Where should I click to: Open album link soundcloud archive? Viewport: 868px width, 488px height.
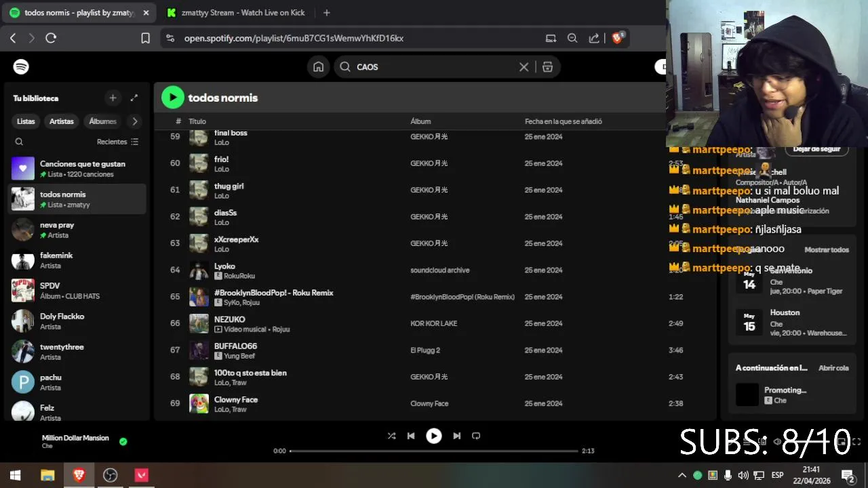click(x=439, y=270)
